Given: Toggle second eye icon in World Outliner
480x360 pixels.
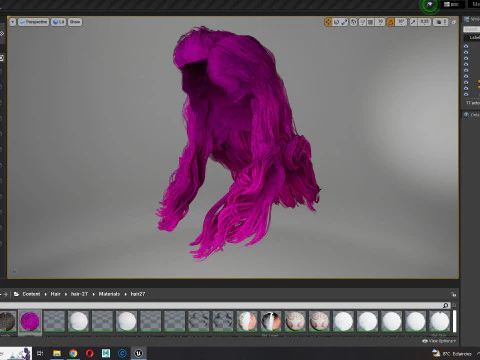Looking at the screenshot, I should [466, 52].
